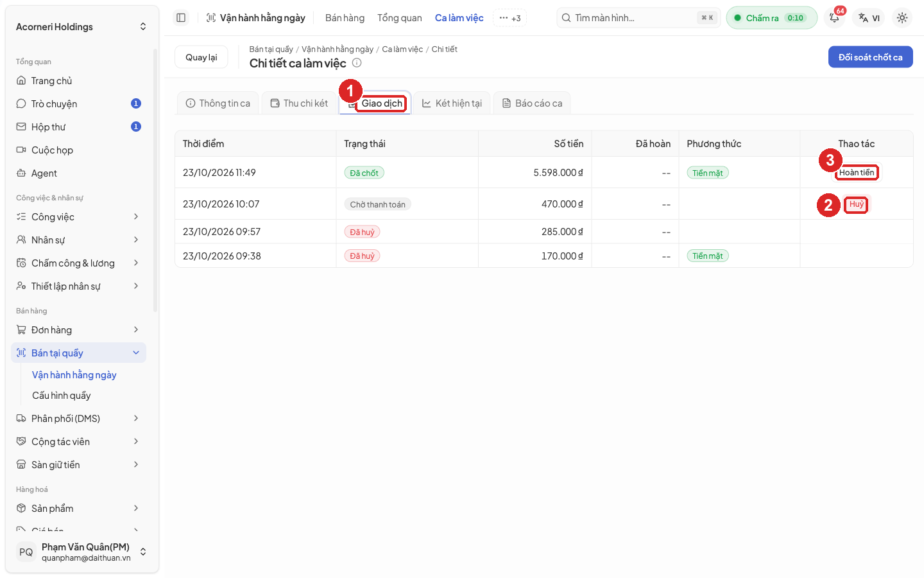Expand the Sàn giữ tiền section
Screen dimensions: 924x578
pyautogui.click(x=78, y=465)
